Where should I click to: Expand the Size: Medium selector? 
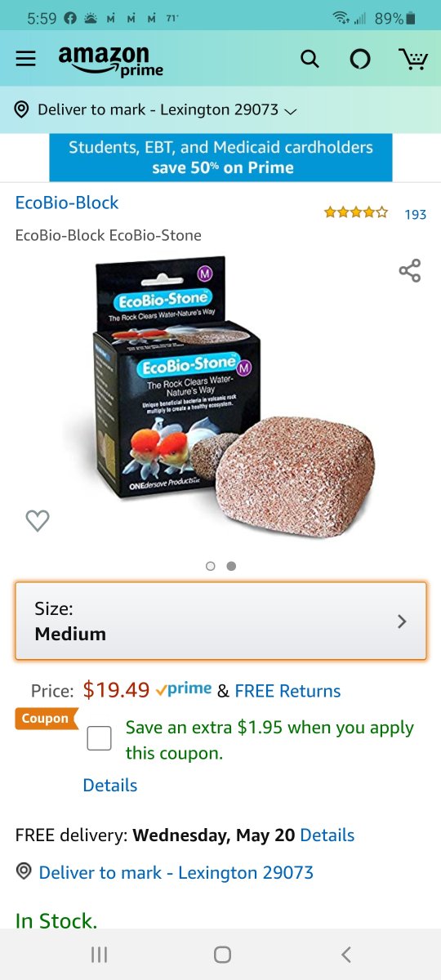(x=220, y=621)
